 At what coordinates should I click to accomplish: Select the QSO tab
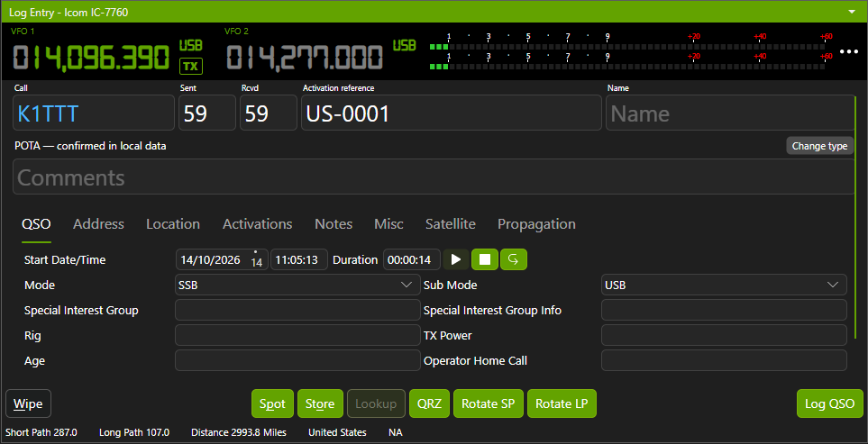click(36, 224)
